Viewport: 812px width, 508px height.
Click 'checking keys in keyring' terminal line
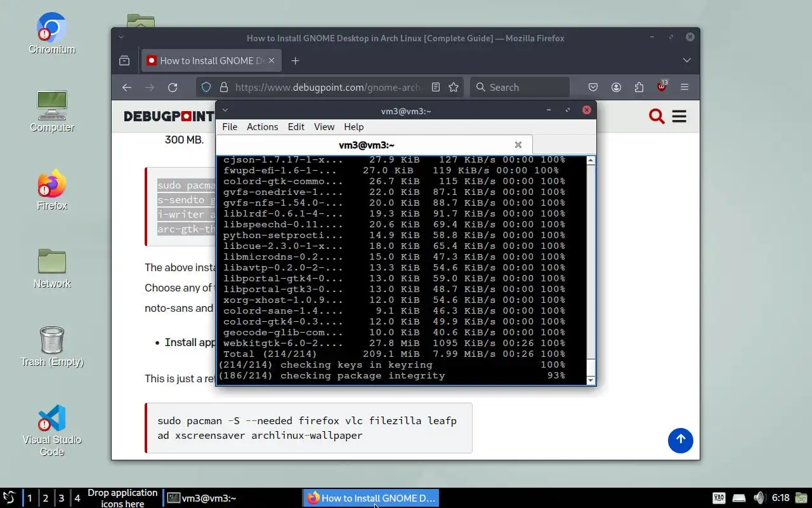391,364
